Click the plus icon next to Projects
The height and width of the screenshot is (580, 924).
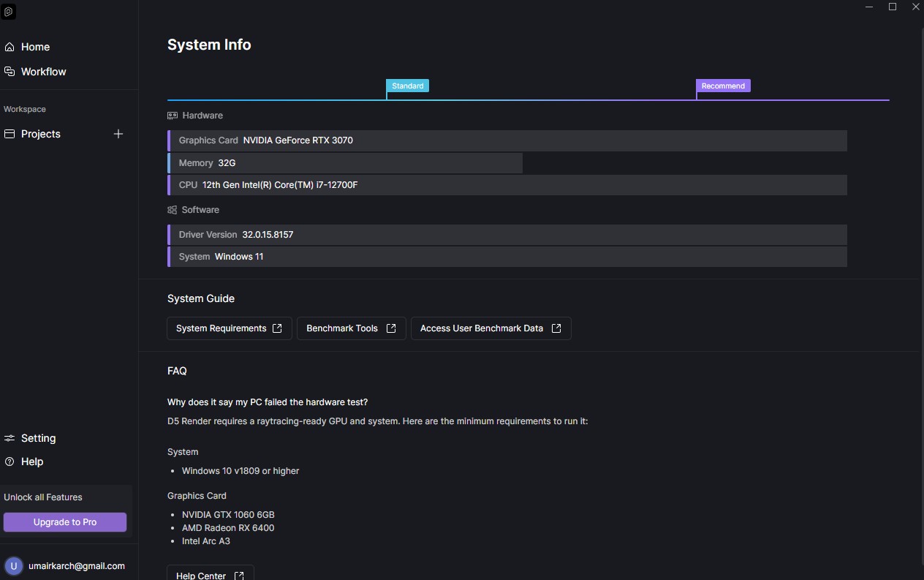118,134
